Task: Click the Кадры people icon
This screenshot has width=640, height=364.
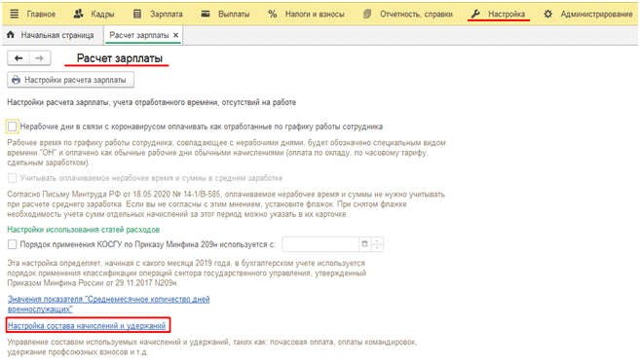Action: click(78, 14)
